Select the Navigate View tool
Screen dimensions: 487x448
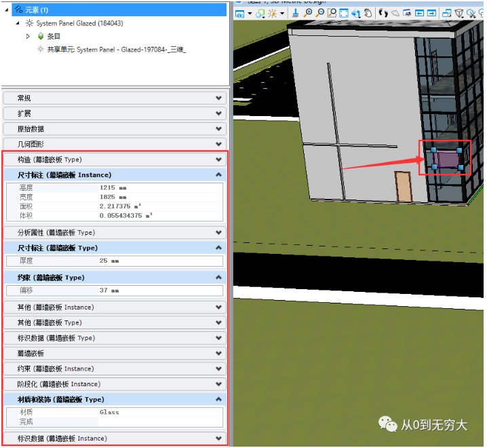pyautogui.click(x=407, y=13)
